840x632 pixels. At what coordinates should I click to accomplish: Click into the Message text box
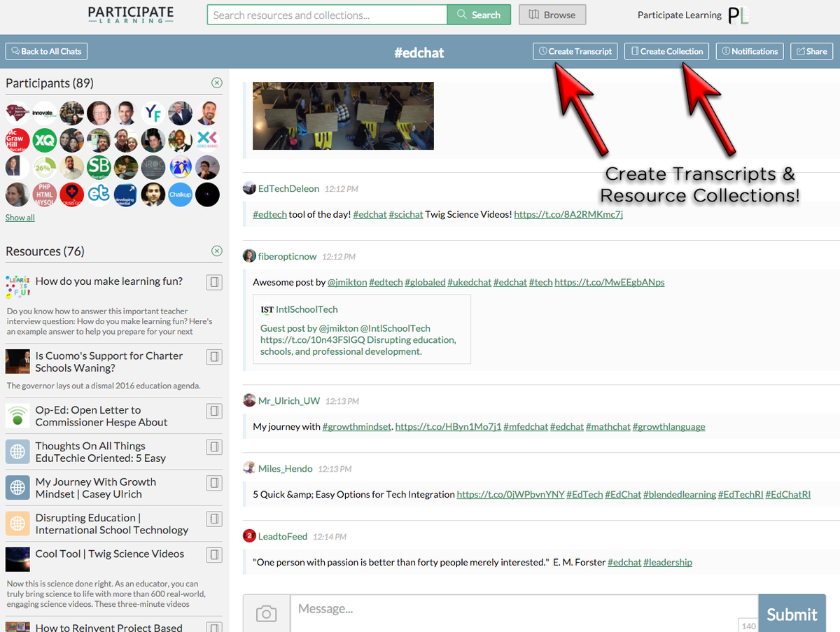click(524, 614)
